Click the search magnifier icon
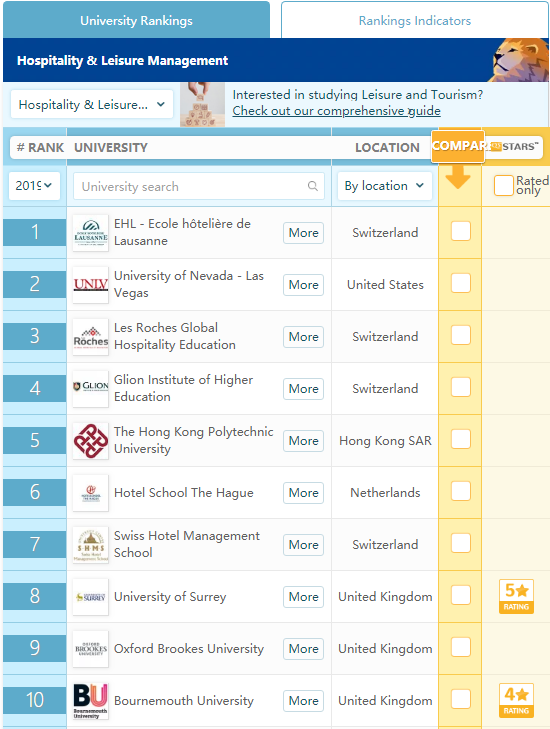 coord(312,186)
